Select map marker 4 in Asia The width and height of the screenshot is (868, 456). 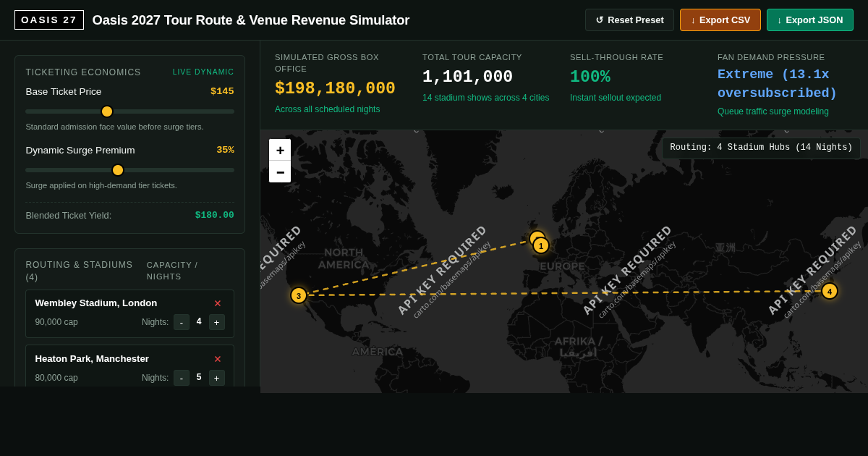pos(830,291)
